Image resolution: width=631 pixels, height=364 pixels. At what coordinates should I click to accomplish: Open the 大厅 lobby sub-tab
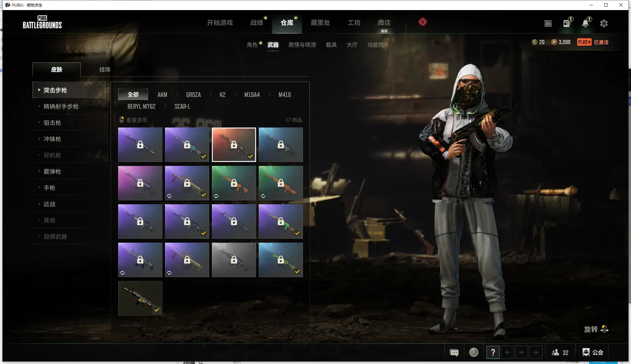click(352, 45)
